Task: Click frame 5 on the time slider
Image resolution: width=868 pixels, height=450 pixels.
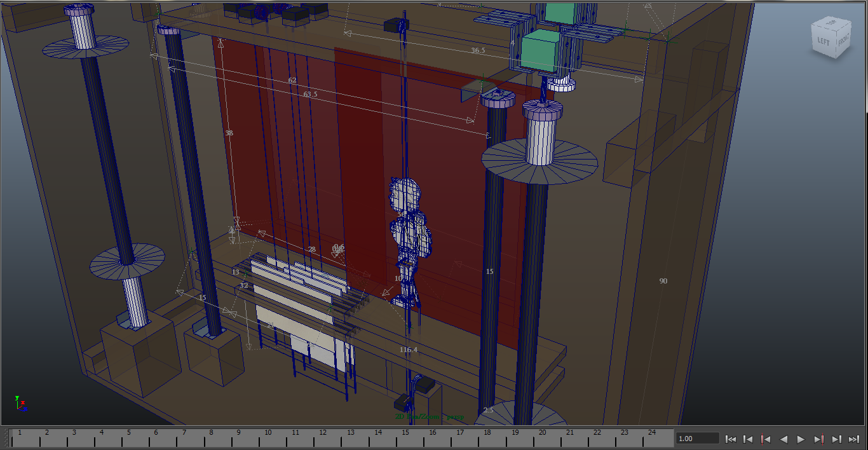Action: pos(129,437)
